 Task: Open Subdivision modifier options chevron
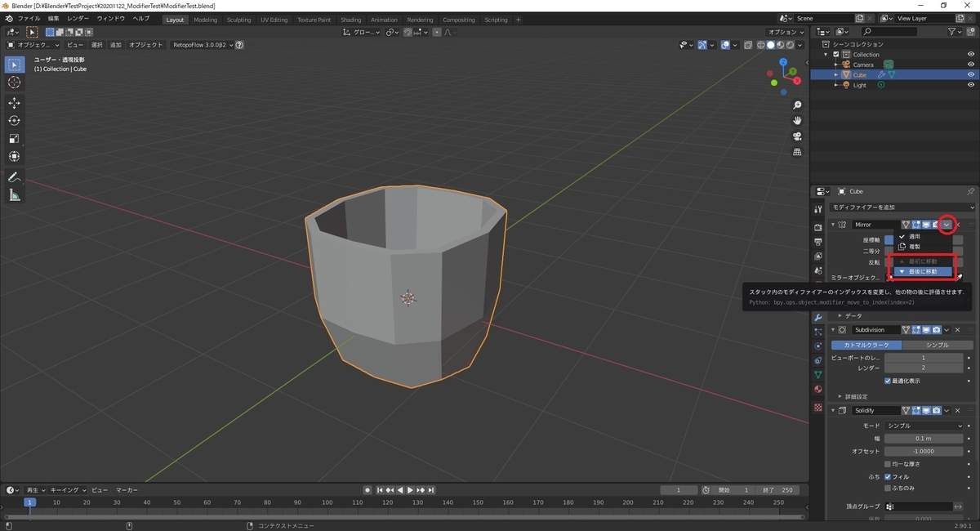click(947, 330)
